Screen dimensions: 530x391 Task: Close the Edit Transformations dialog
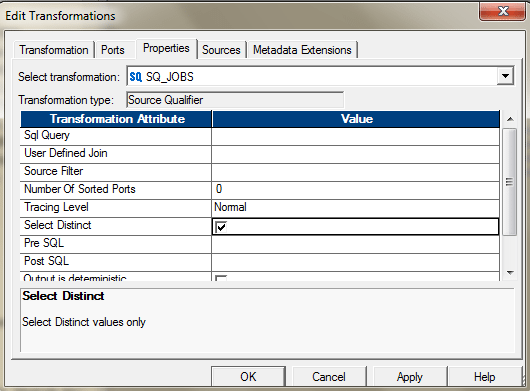point(503,11)
